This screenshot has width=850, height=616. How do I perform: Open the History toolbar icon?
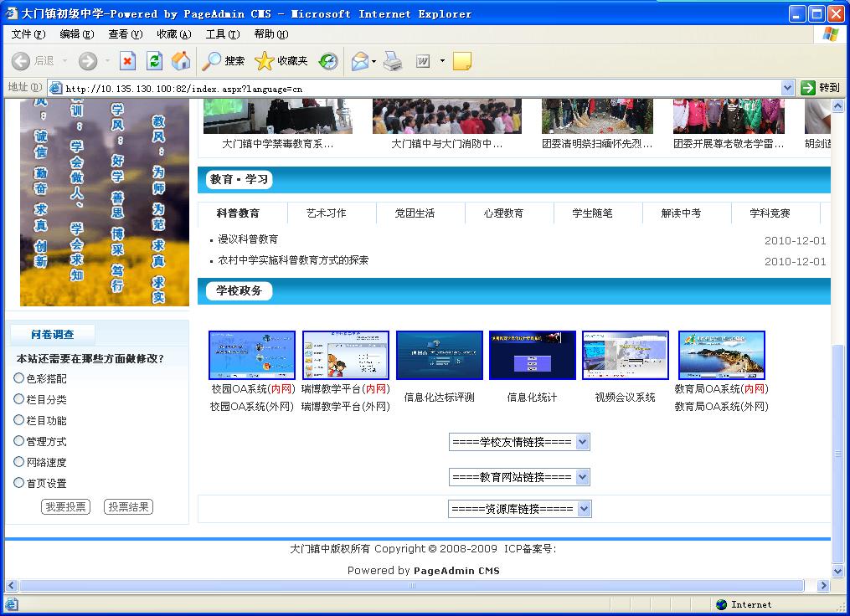[328, 61]
